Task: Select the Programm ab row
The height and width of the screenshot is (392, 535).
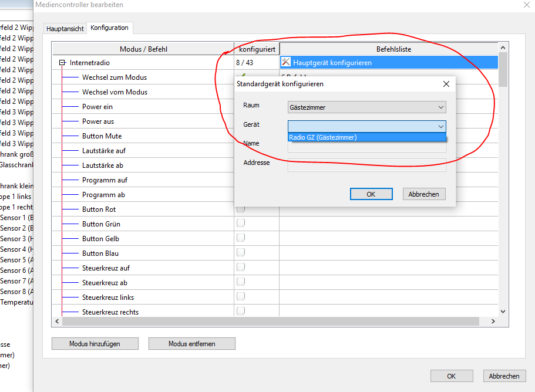Action: coord(103,195)
